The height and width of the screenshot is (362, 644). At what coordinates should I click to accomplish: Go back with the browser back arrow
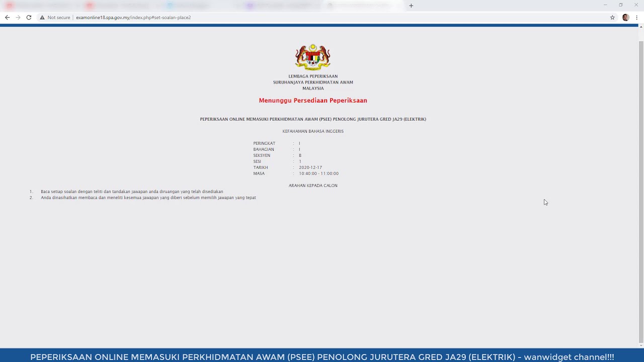pyautogui.click(x=7, y=18)
